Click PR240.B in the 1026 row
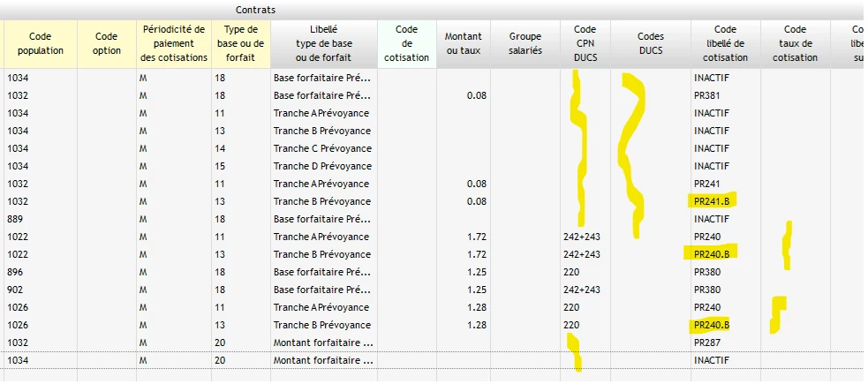 click(x=712, y=325)
